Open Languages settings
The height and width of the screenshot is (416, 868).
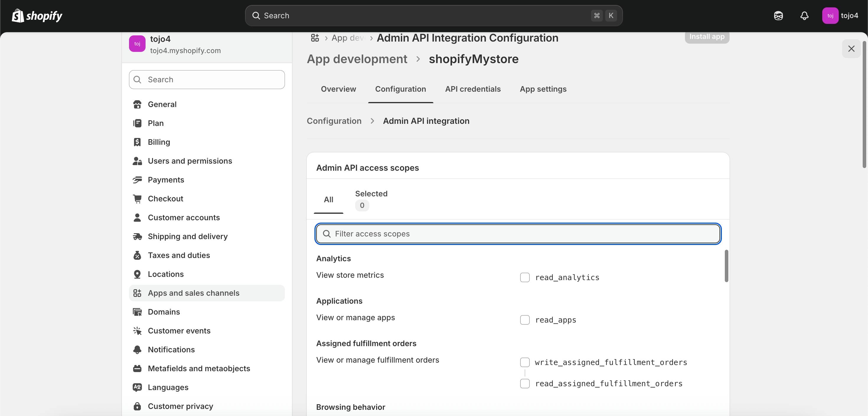168,387
